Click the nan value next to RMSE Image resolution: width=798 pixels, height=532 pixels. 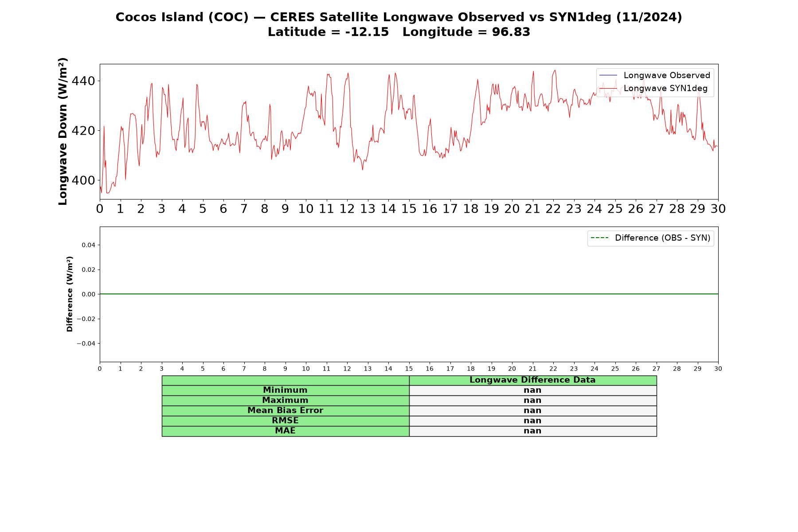(x=532, y=421)
